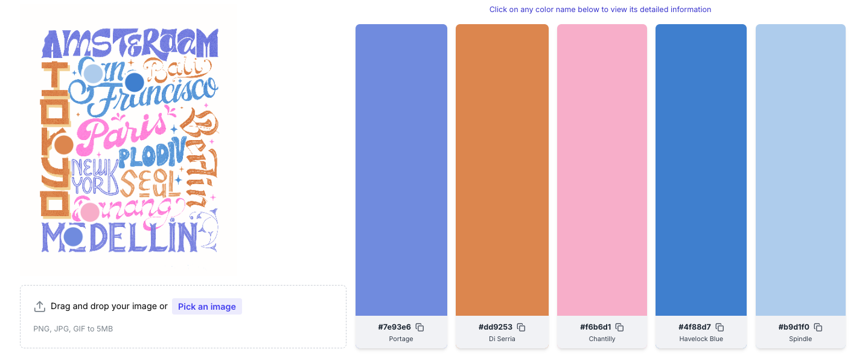Copy the #dd9253 hex code

pyautogui.click(x=522, y=327)
